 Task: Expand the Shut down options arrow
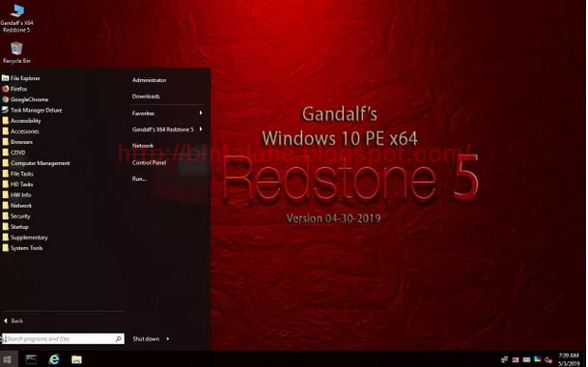(x=168, y=339)
